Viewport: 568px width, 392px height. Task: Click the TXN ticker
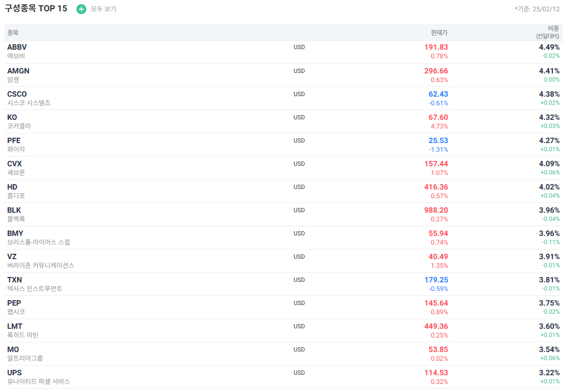(15, 279)
